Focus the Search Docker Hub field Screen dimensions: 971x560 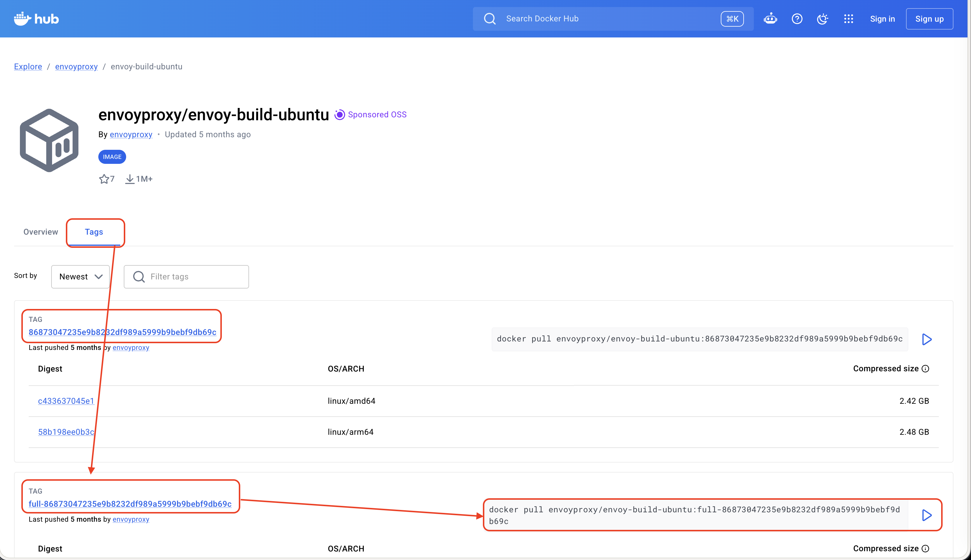(613, 18)
